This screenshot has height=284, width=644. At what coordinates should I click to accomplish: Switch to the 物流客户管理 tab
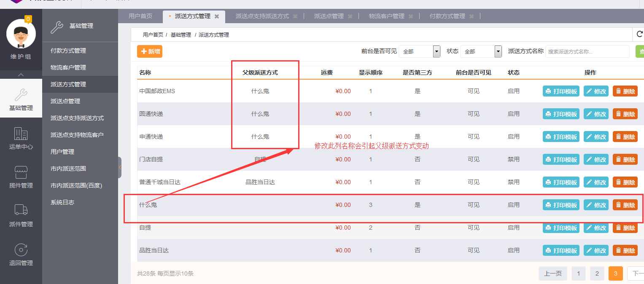click(386, 16)
